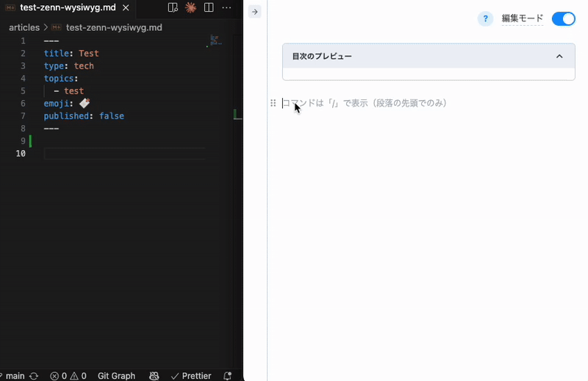Close the test-zenn-wysiwyg.md tab
Viewport: 588px width, 381px height.
coord(126,7)
